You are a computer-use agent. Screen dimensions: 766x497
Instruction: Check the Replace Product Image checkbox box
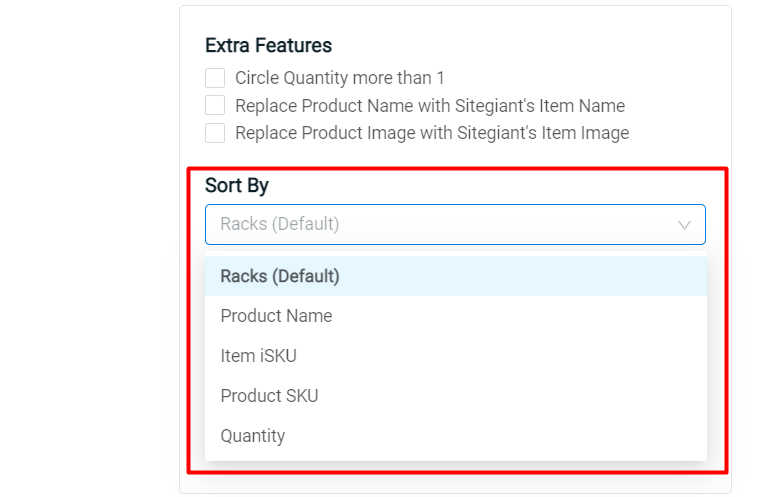tap(215, 132)
